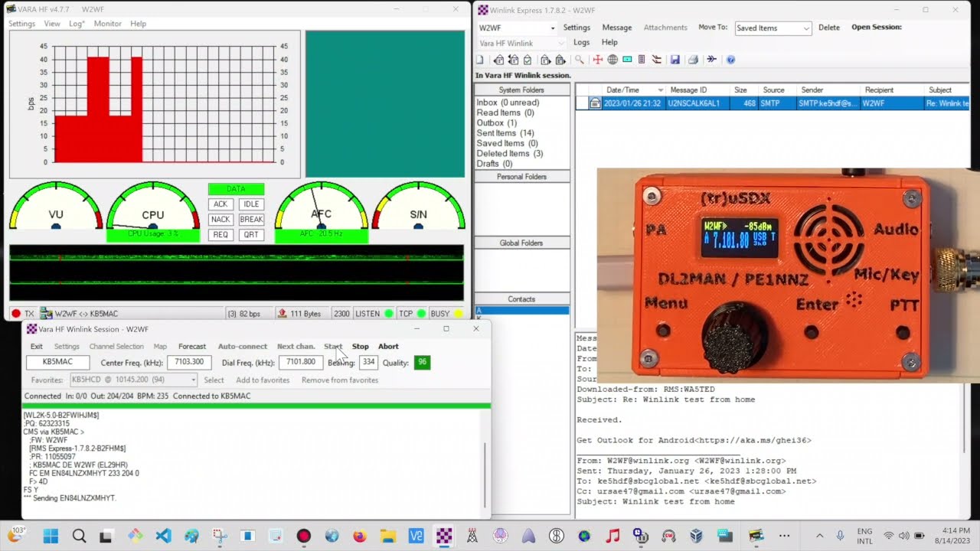980x551 pixels.
Task: Click the KB5MAC callsign input field
Action: [x=57, y=362]
